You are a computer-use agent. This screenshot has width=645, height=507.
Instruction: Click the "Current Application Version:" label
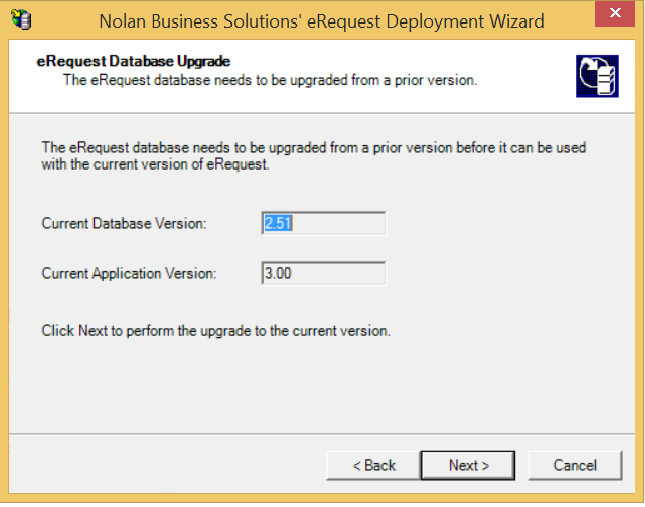(130, 273)
